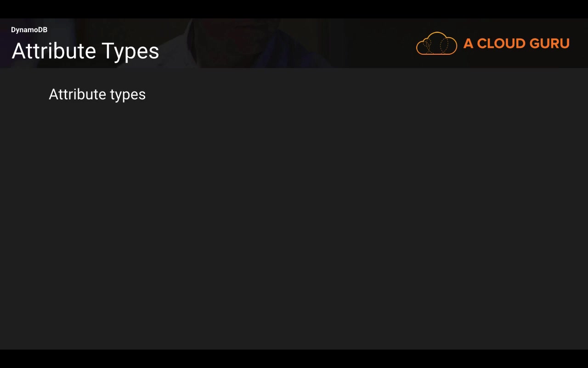Click the DB letters of the DynamoDB label

click(42, 30)
